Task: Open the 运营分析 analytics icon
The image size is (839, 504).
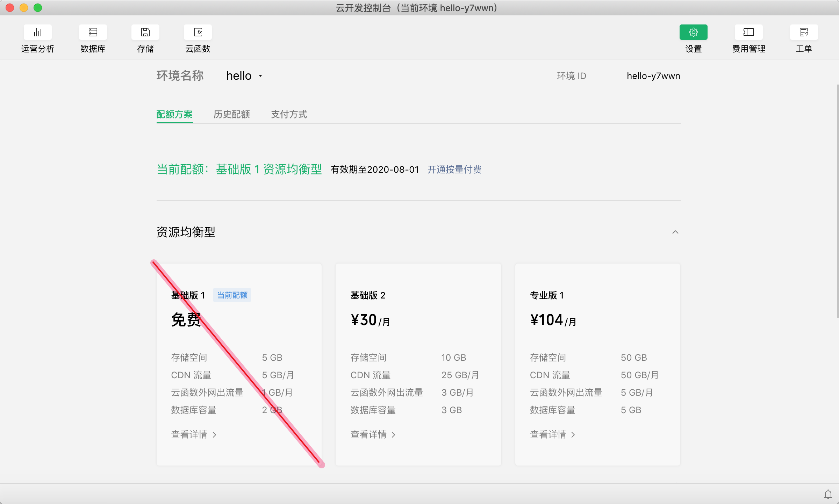Action: pos(37,33)
